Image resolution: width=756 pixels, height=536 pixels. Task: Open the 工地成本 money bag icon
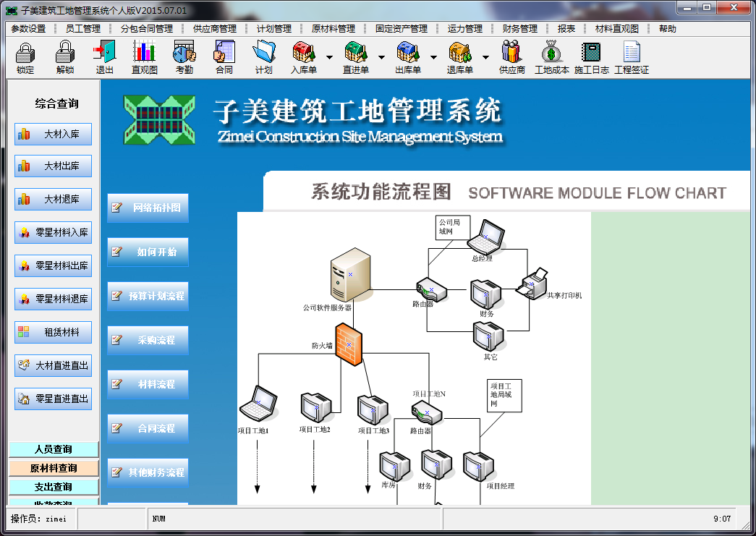(551, 57)
